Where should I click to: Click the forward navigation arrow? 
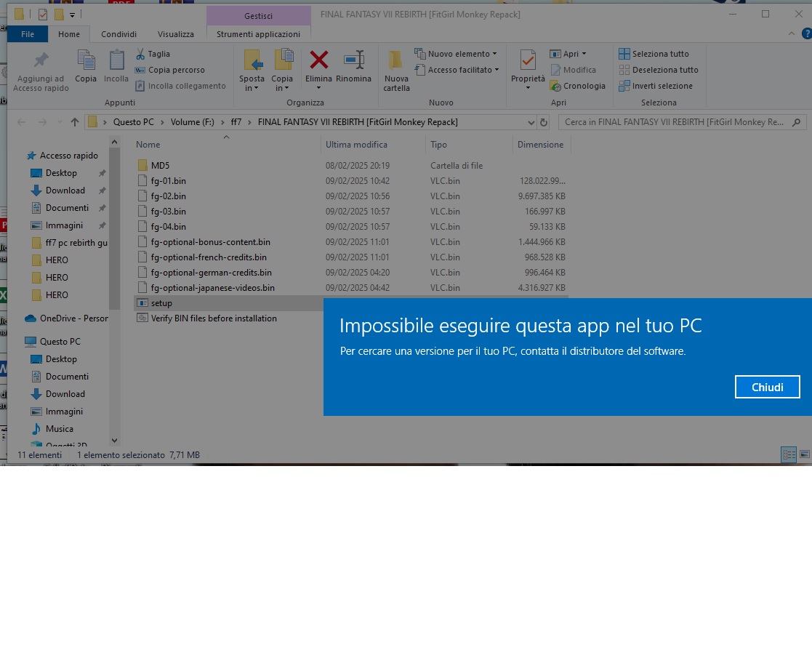coord(42,122)
